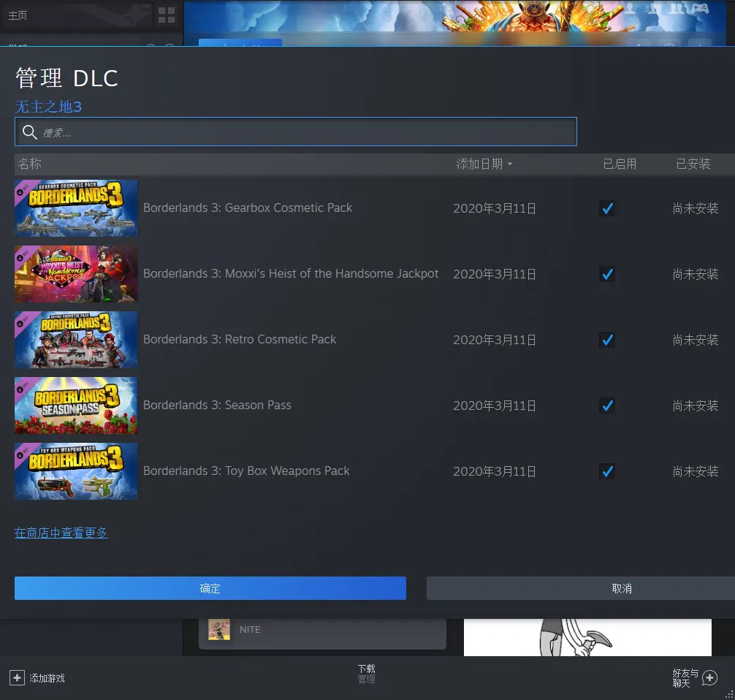Select 'Borderlands 3: Retro Cosmetic Pack' name
Screen dimensions: 735x700
pos(240,339)
